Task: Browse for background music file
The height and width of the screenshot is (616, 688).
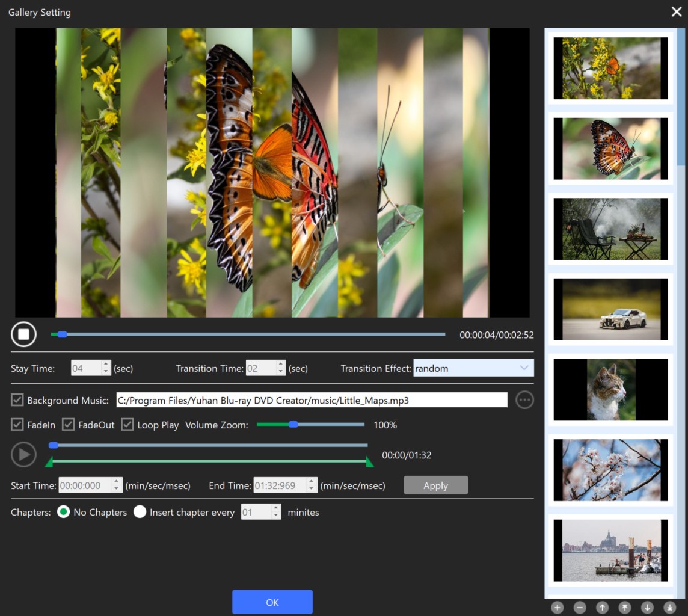Action: pyautogui.click(x=524, y=400)
